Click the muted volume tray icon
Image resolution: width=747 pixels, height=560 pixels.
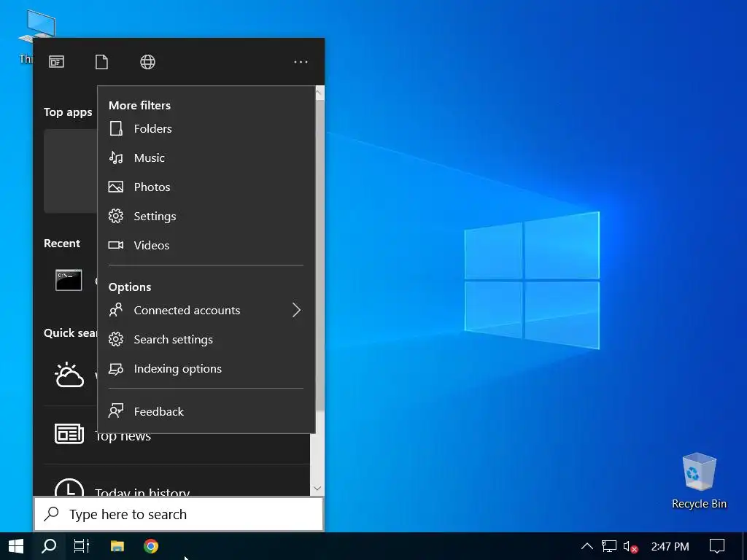pyautogui.click(x=630, y=547)
